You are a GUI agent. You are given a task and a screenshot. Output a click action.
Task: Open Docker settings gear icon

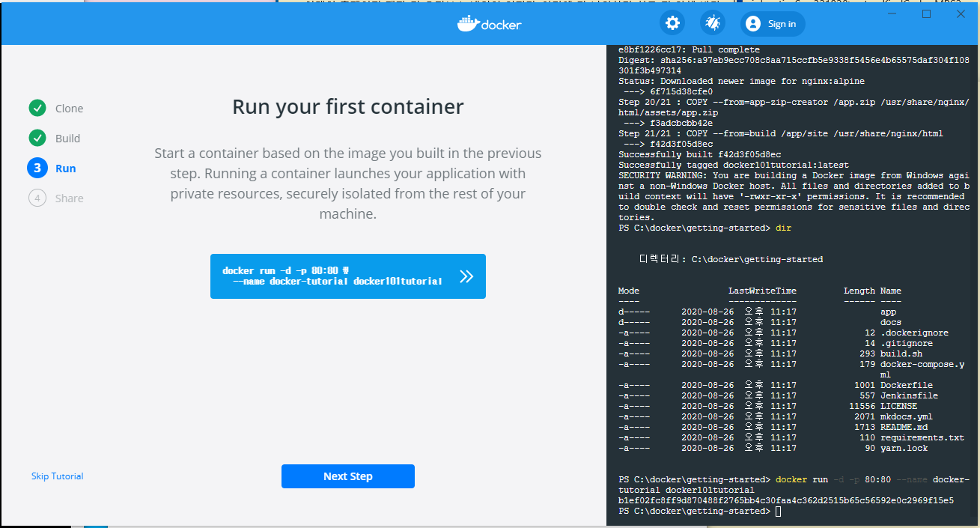coord(673,23)
